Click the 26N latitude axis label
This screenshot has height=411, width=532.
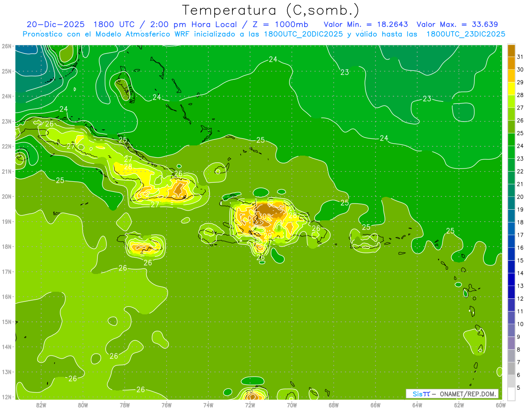click(7, 46)
